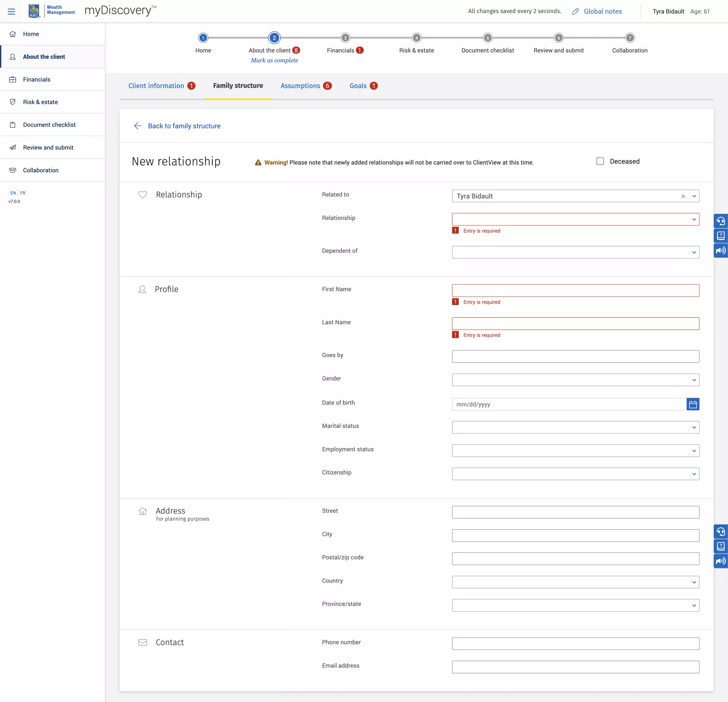Open the Country dropdown

[x=575, y=582]
